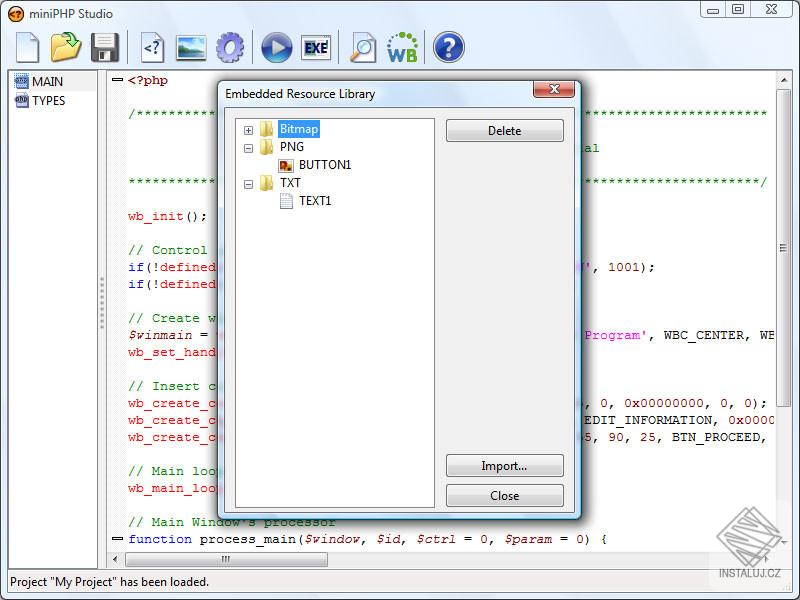Collapse the TXT folder
Image resolution: width=800 pixels, height=600 pixels.
pyautogui.click(x=248, y=183)
